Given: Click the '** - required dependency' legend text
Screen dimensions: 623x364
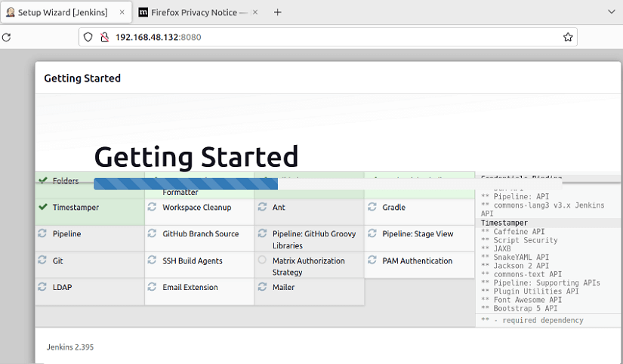Looking at the screenshot, I should [532, 320].
